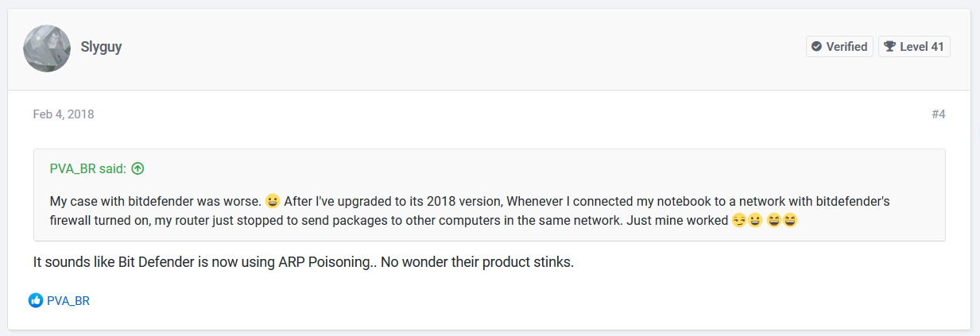This screenshot has width=980, height=336.
Task: Open the #4 post permalink
Action: click(938, 114)
